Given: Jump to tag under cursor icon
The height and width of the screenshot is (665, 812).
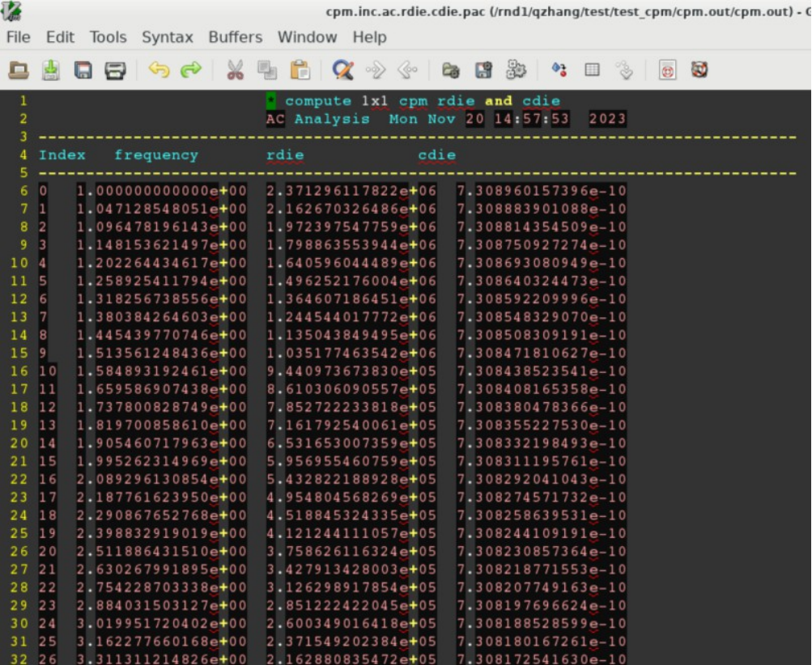Looking at the screenshot, I should pyautogui.click(x=625, y=70).
